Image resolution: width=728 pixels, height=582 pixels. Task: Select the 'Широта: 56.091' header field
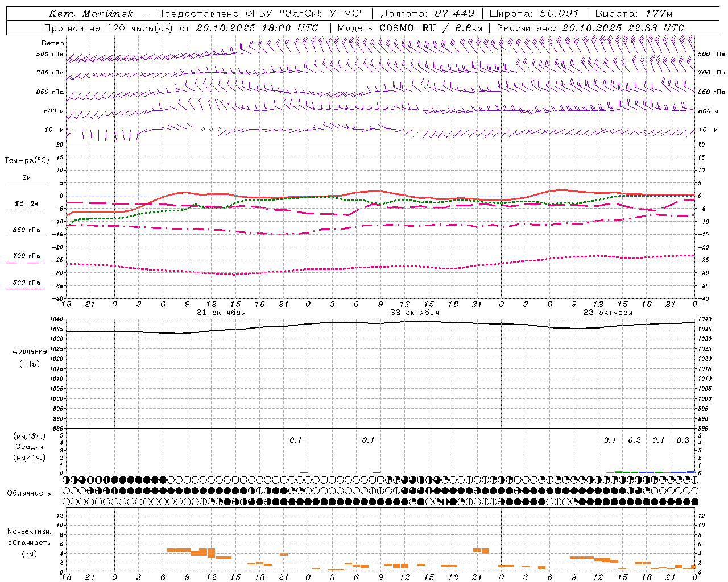534,14
